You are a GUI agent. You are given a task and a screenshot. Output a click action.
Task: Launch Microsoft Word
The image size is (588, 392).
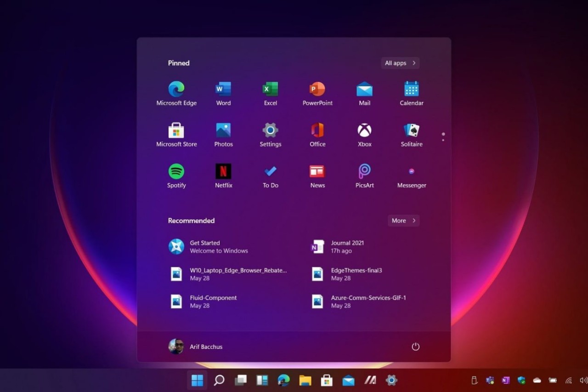click(223, 90)
